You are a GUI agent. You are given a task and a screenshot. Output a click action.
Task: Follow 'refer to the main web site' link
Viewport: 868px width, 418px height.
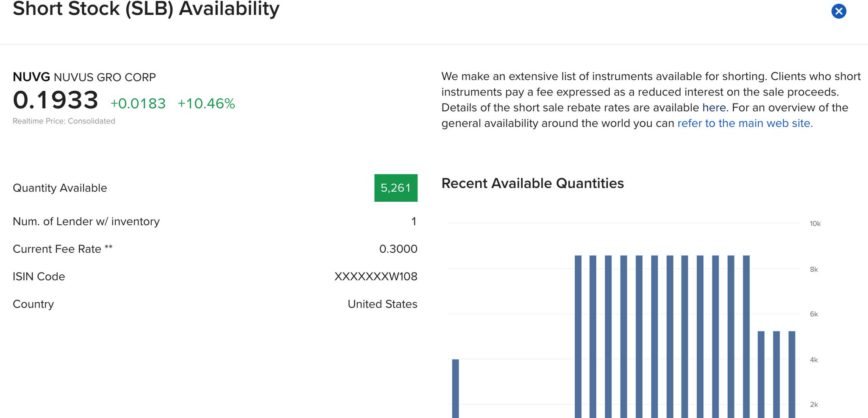click(x=745, y=123)
